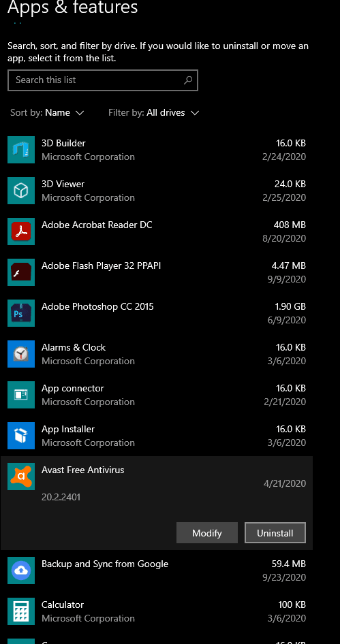Click the 8/20/2020 install date
This screenshot has width=340, height=644.
pos(284,239)
